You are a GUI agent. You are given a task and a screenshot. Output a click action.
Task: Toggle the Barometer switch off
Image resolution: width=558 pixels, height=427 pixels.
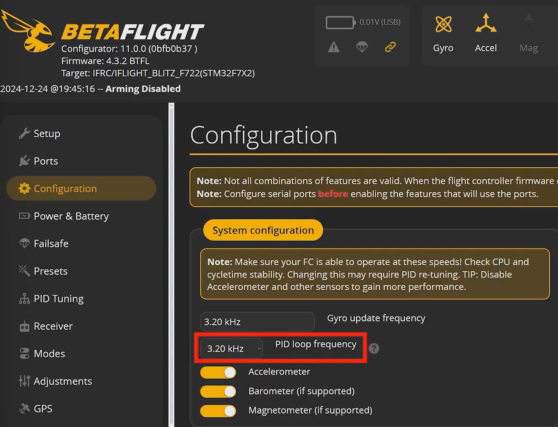pos(218,392)
